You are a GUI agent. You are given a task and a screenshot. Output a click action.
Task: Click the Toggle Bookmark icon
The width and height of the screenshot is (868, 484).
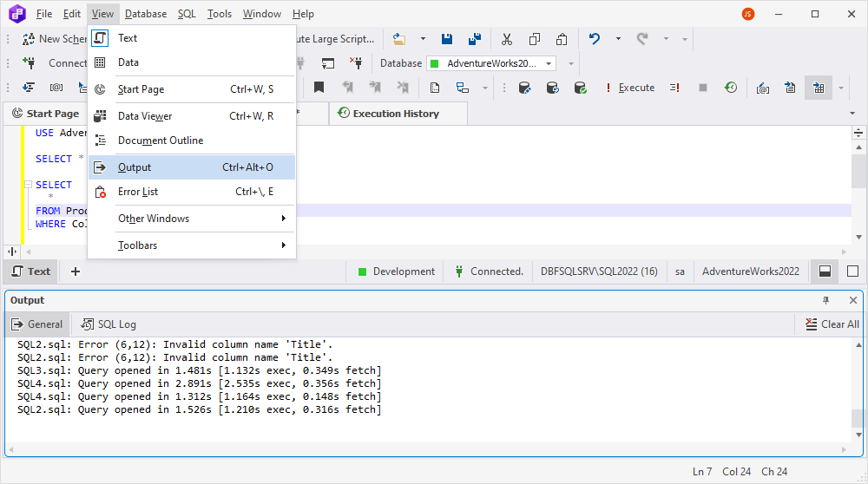[x=319, y=88]
